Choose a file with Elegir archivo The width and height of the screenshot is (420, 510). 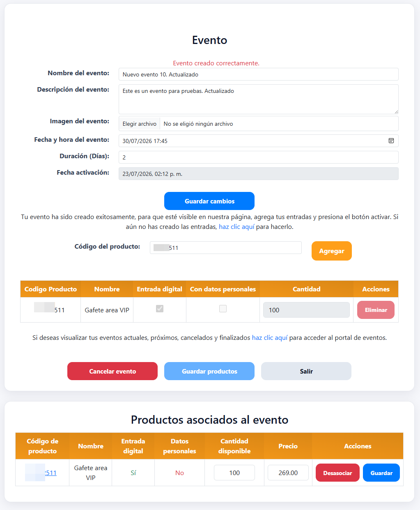pyautogui.click(x=140, y=124)
